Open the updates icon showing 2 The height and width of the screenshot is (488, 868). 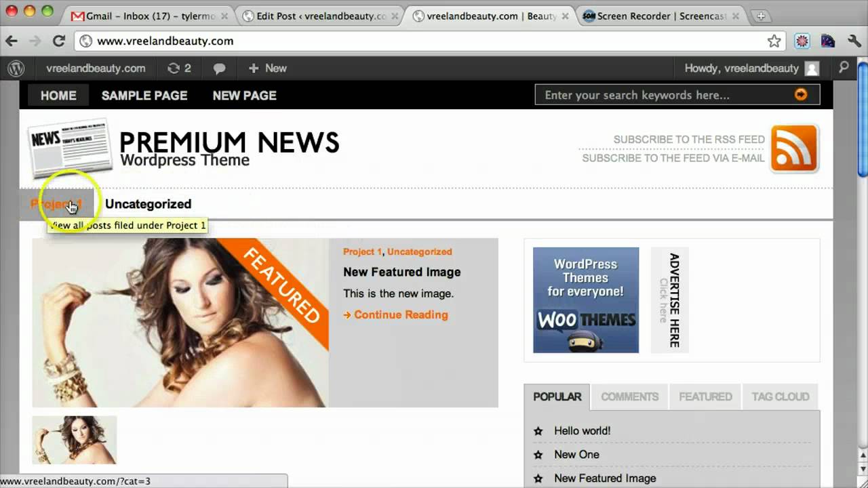[x=180, y=68]
